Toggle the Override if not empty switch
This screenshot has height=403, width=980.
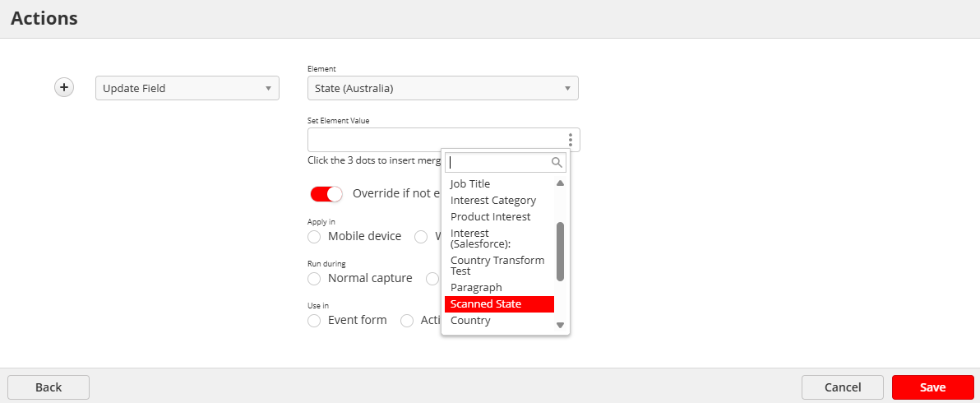(x=326, y=194)
